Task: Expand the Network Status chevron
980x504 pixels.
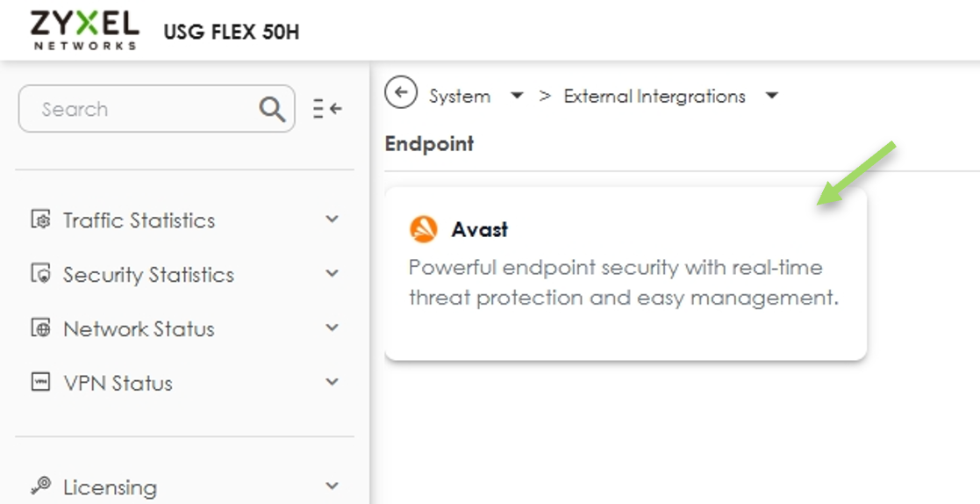Action: point(332,328)
